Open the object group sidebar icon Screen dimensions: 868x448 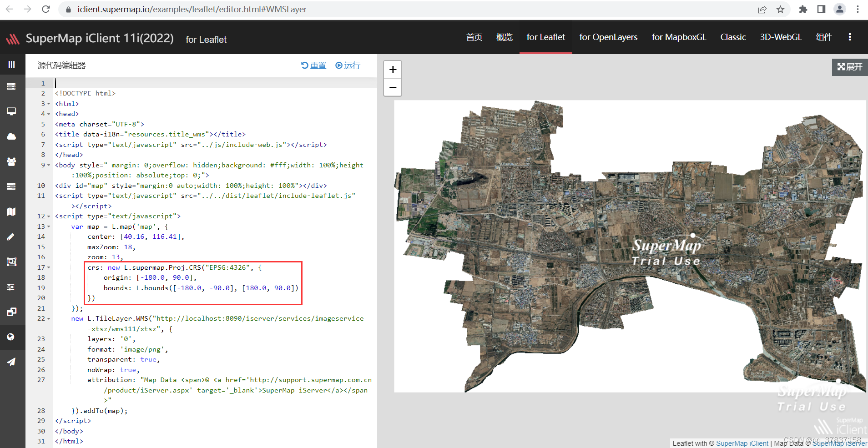(12, 262)
